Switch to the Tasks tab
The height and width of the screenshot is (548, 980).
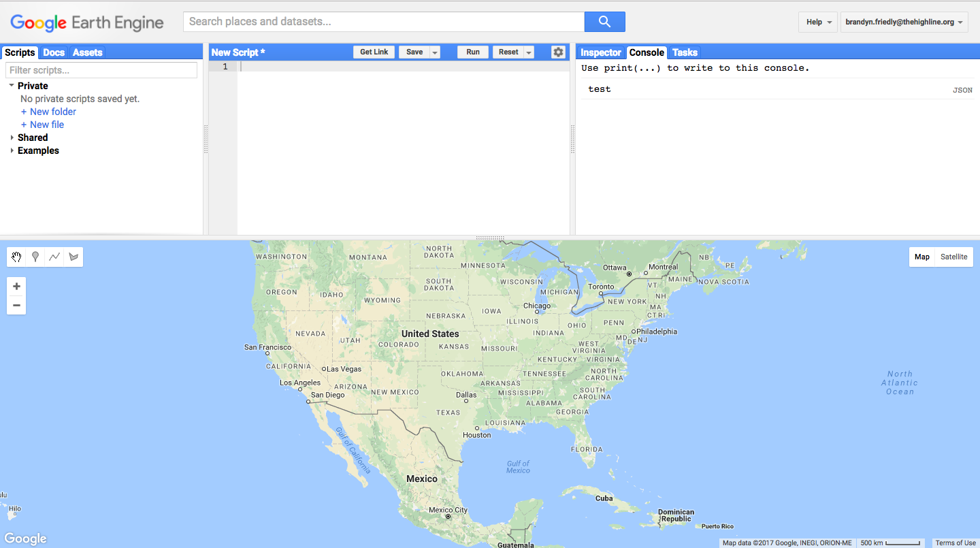coord(685,52)
